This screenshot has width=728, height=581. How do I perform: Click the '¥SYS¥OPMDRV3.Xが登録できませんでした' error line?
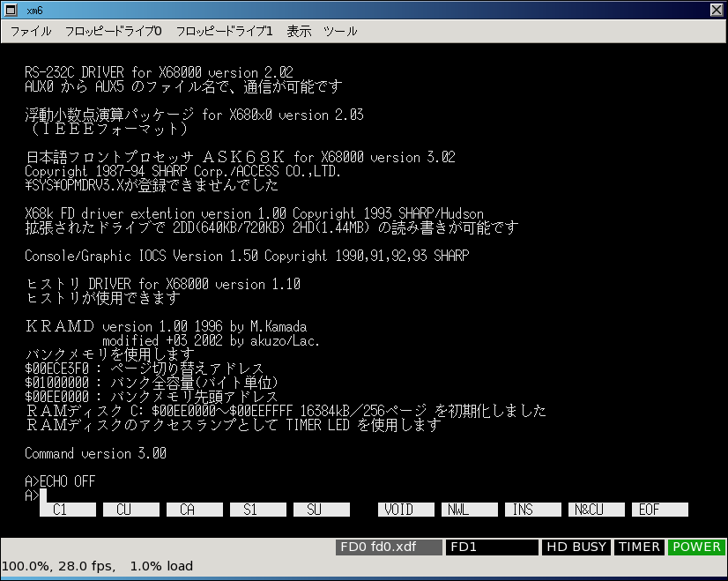click(152, 185)
